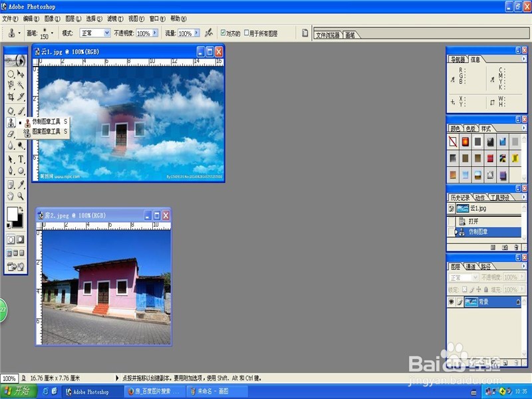
Task: Click the brushes palette toggle icon in options bar
Action: point(305,33)
